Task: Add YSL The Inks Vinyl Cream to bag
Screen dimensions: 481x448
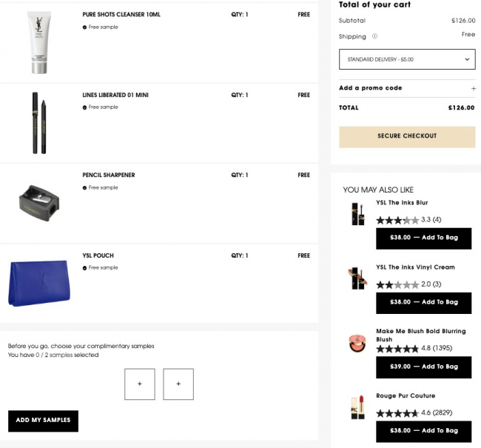Action: click(423, 302)
